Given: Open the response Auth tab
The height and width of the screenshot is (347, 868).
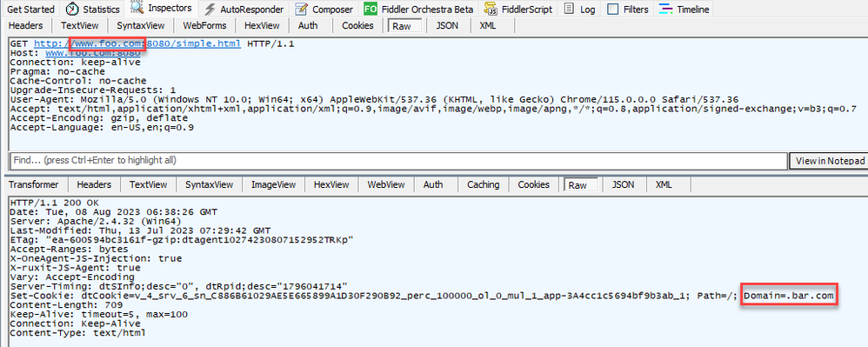Looking at the screenshot, I should (x=433, y=185).
